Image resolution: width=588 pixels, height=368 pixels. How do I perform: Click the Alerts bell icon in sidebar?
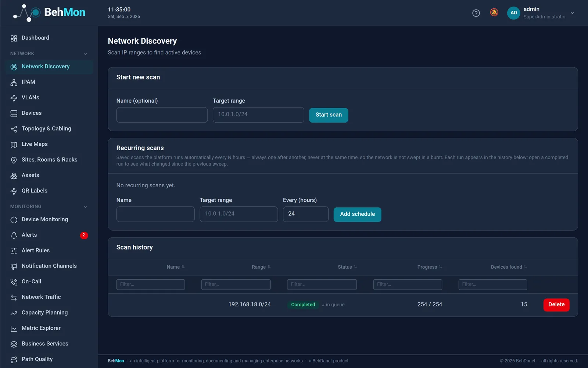[x=14, y=235]
